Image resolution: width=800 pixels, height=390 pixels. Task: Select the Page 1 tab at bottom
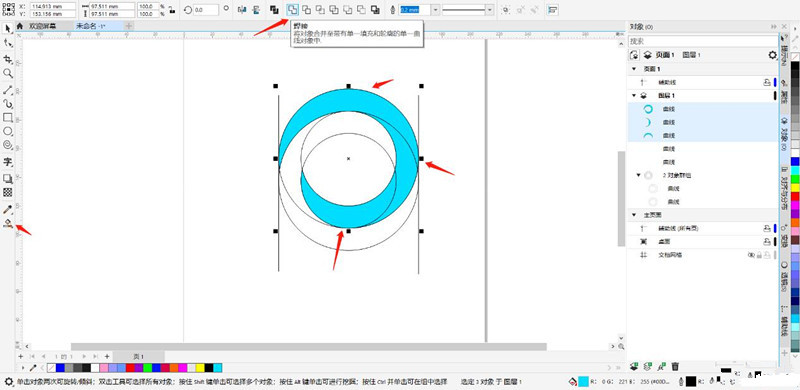139,356
